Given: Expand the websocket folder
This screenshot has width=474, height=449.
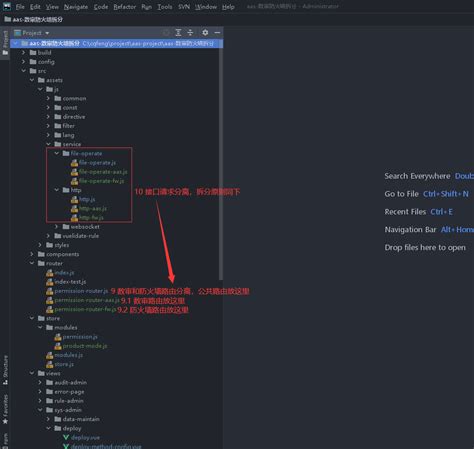Looking at the screenshot, I should (57, 227).
